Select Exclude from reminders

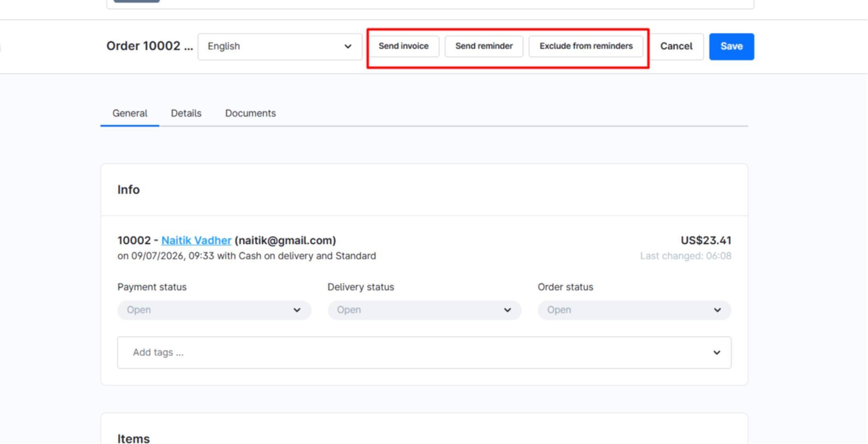[586, 46]
